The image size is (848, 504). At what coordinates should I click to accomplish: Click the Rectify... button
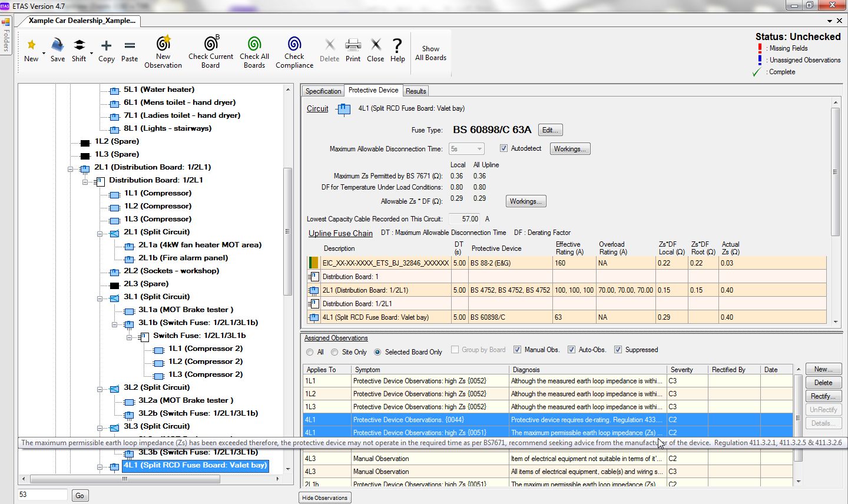(x=823, y=396)
